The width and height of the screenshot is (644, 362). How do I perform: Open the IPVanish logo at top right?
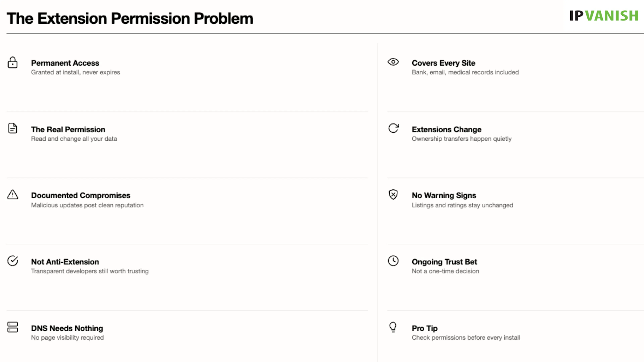604,16
